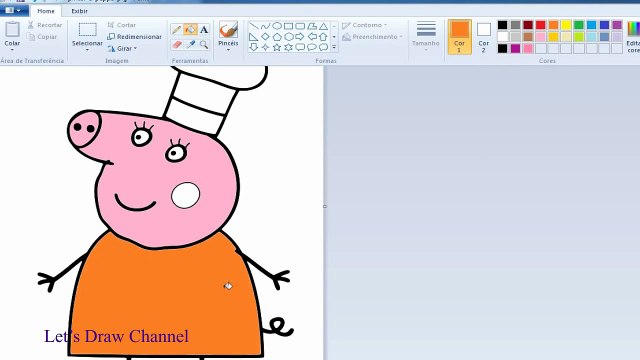Select the Right arrow shape

[300, 37]
